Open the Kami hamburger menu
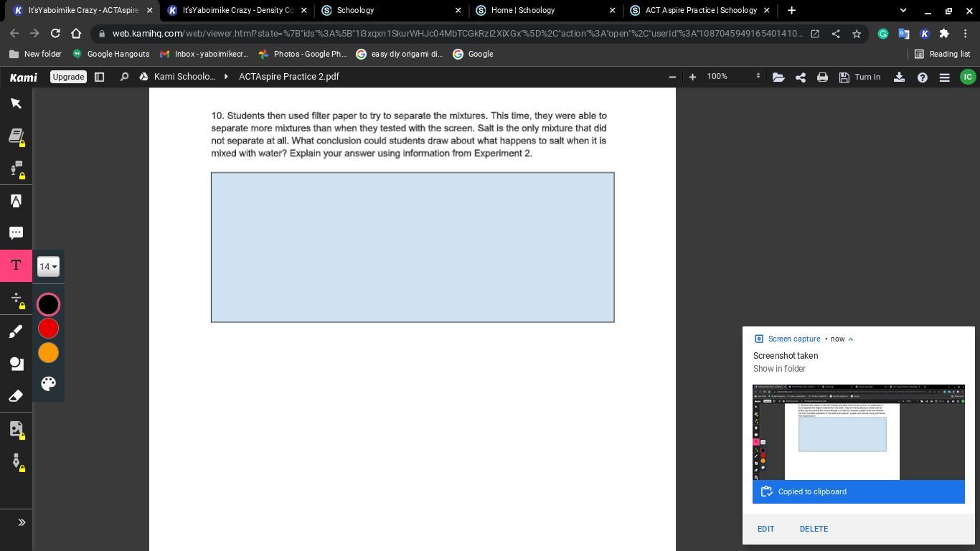Viewport: 980px width, 551px height. (x=945, y=77)
